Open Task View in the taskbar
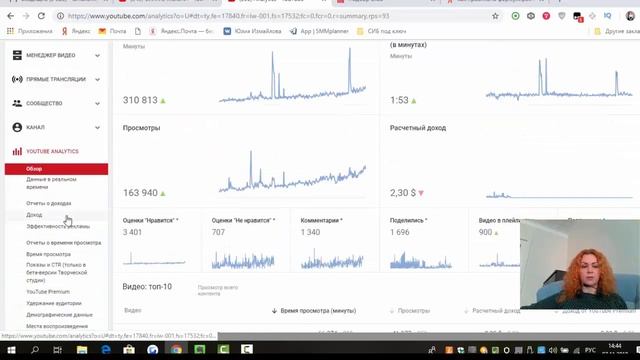 coord(58,350)
